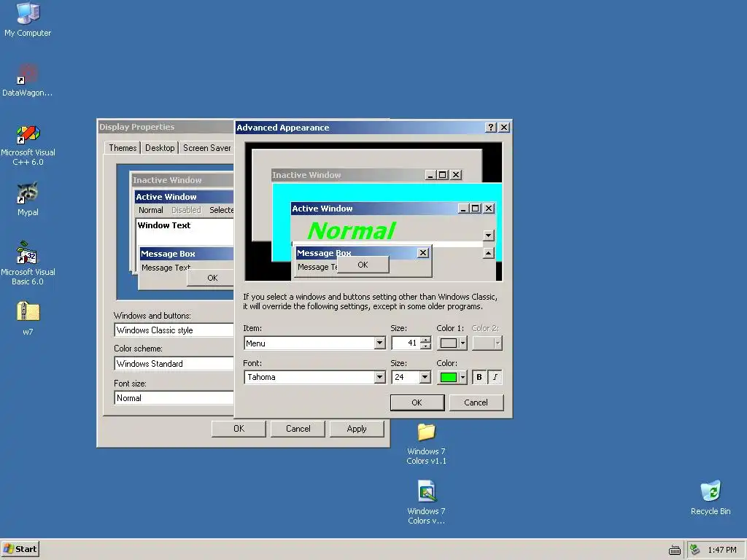Click the Message Box preview close button
This screenshot has width=747, height=560.
(x=423, y=253)
